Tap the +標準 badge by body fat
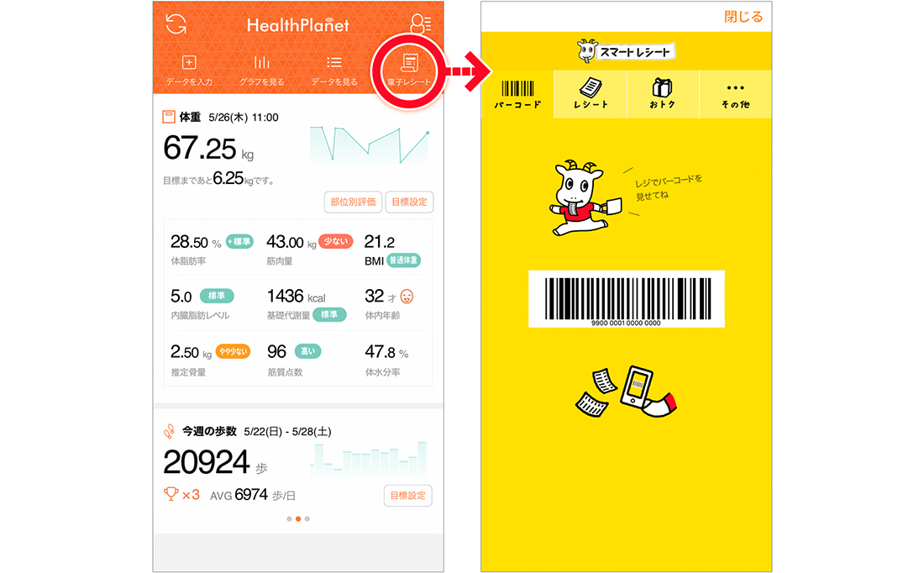 (239, 241)
